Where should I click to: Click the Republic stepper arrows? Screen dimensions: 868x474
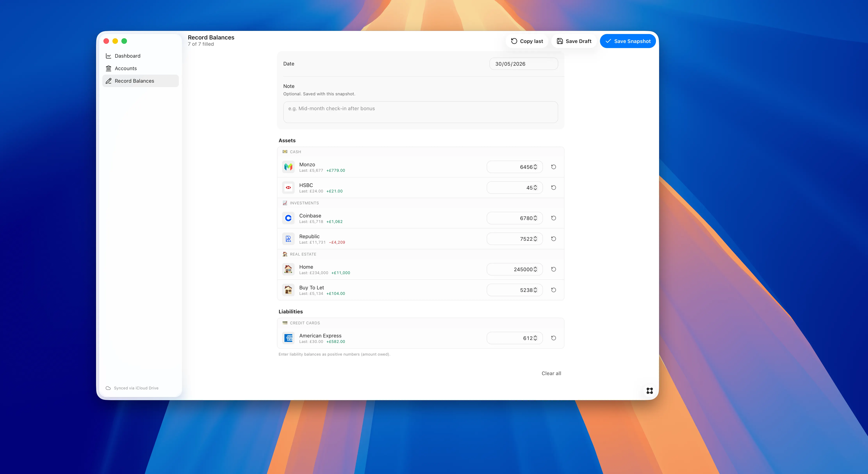tap(536, 239)
